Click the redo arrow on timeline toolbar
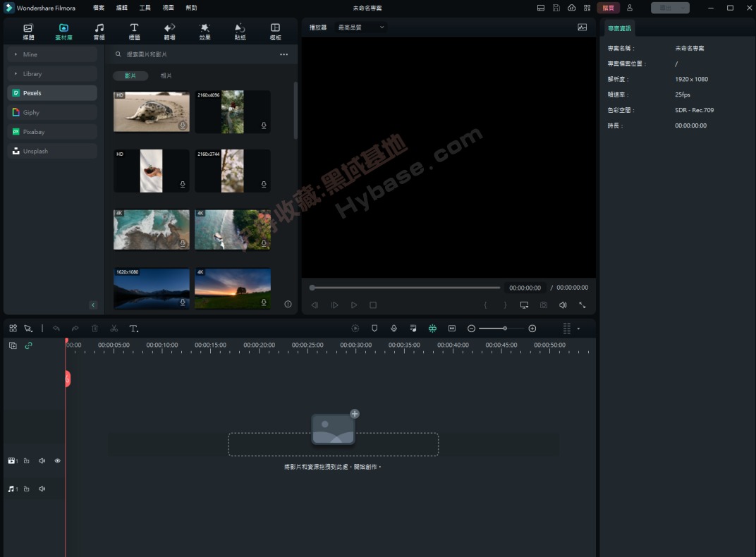This screenshot has height=557, width=756. 75,329
